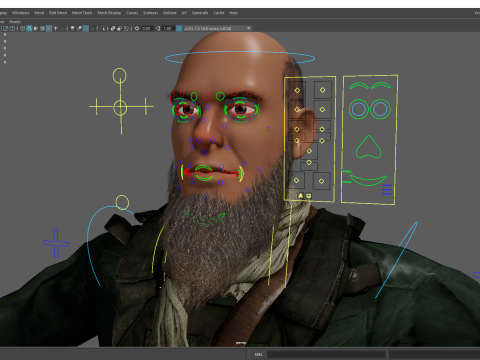The height and width of the screenshot is (360, 480).
Task: Select top-left diamond slider in yellow panel
Action: coord(297,90)
